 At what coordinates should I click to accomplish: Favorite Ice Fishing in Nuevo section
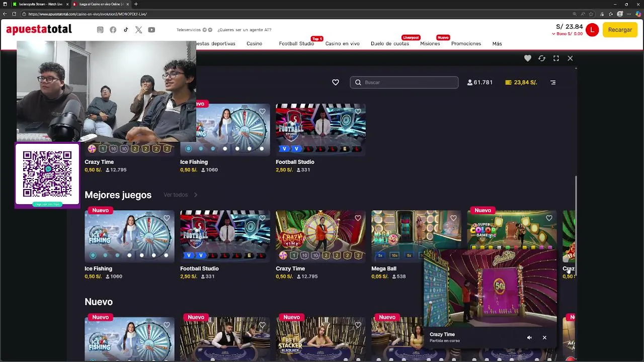click(167, 325)
